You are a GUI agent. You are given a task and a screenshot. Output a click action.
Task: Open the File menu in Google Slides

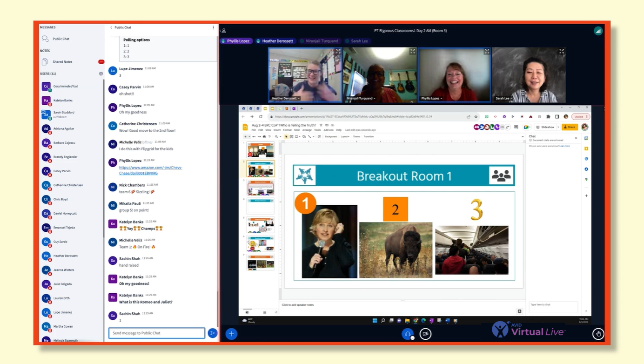[254, 130]
